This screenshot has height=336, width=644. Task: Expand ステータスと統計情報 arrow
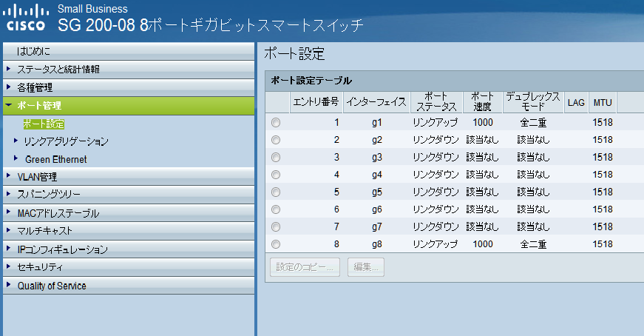8,69
